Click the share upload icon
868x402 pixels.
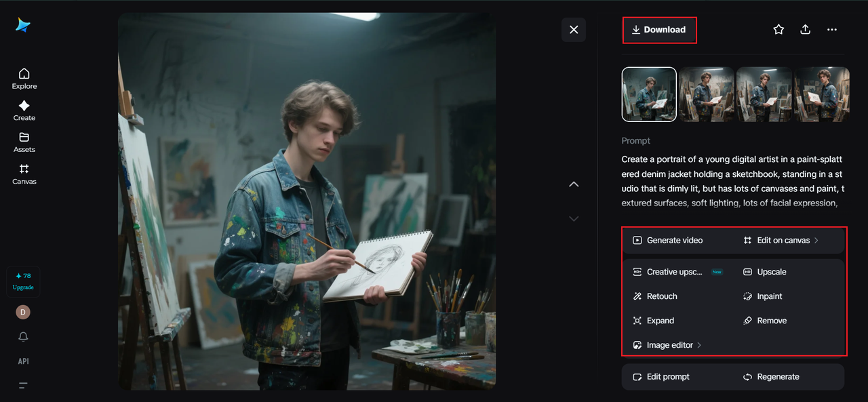805,30
